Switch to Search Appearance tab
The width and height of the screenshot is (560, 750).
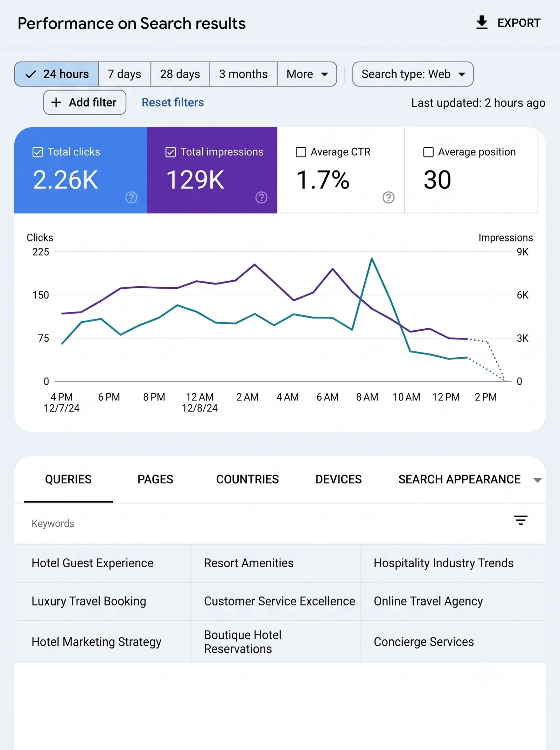click(x=459, y=479)
